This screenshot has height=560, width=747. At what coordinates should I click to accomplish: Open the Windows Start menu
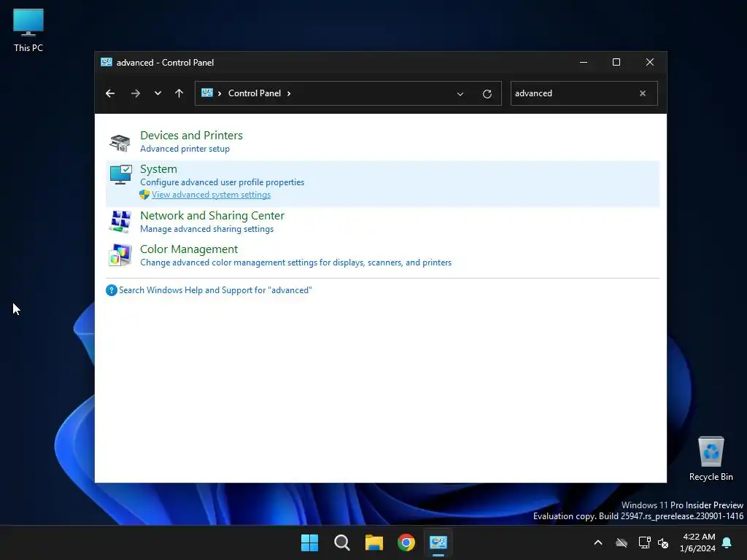point(309,542)
